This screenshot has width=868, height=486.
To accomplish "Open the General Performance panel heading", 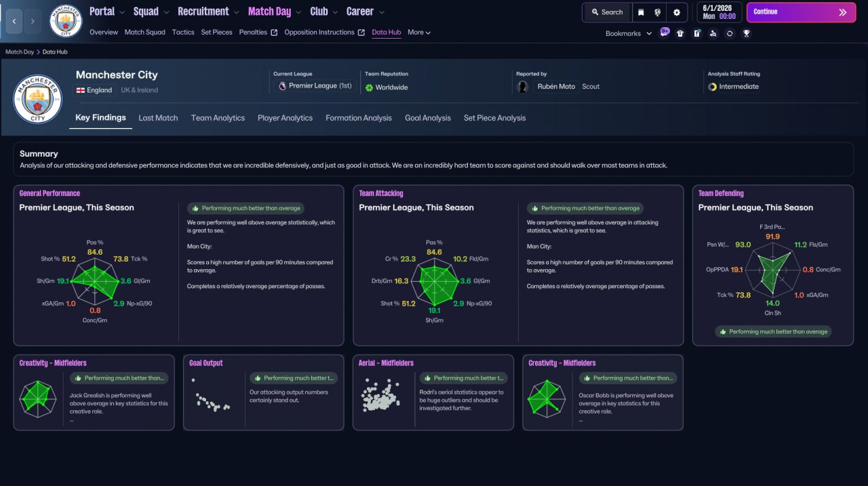I will [50, 194].
